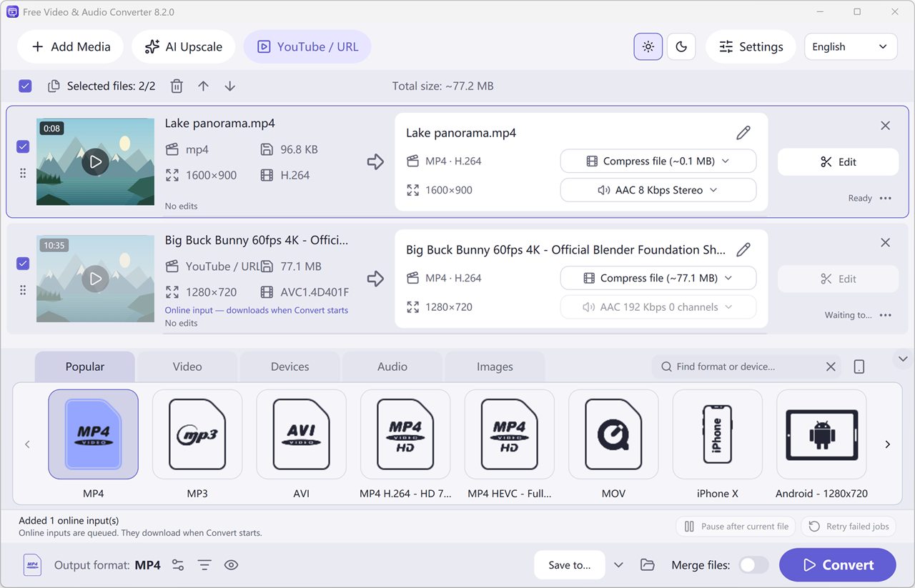Screen dimensions: 915x588
Task: Expand Compress file (~0.1 MB) dropdown
Action: tap(658, 161)
